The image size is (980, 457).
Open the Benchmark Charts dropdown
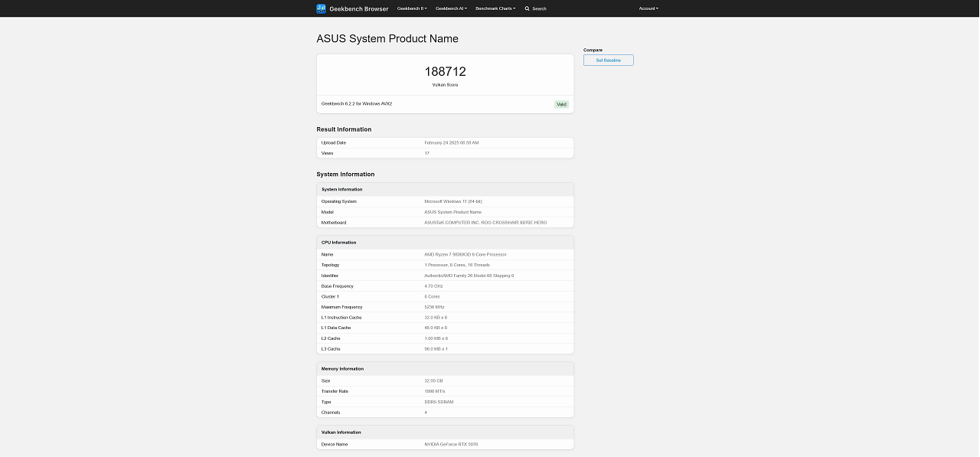pos(495,8)
